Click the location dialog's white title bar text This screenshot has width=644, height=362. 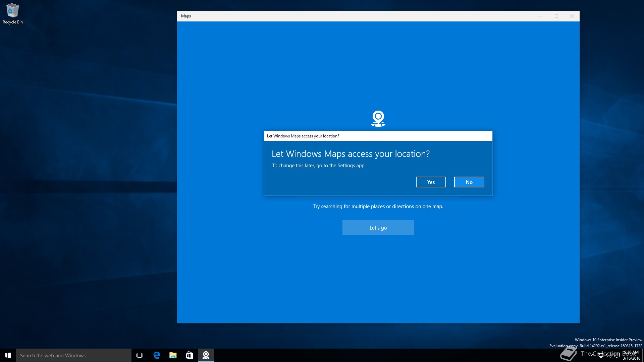[x=303, y=136]
